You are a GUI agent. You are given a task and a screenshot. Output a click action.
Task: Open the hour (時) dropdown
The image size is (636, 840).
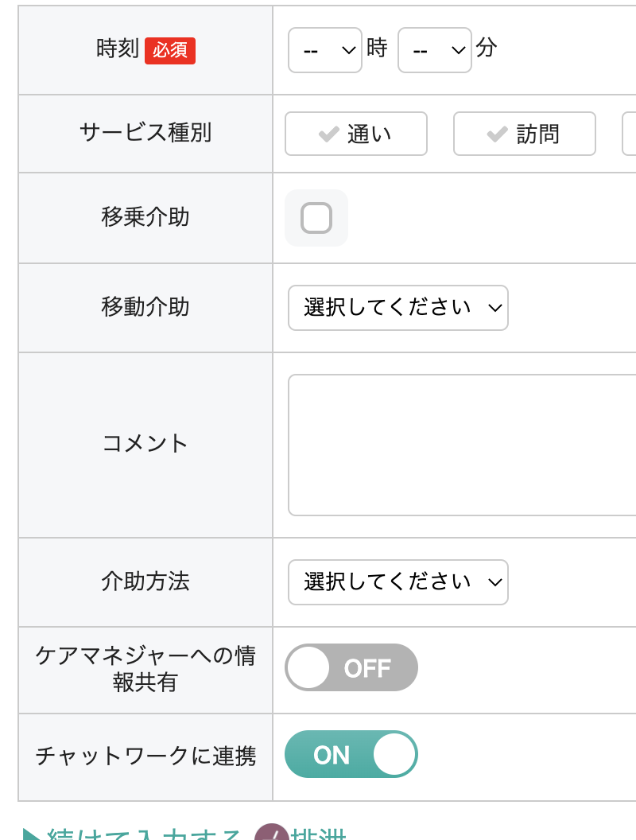coord(324,50)
